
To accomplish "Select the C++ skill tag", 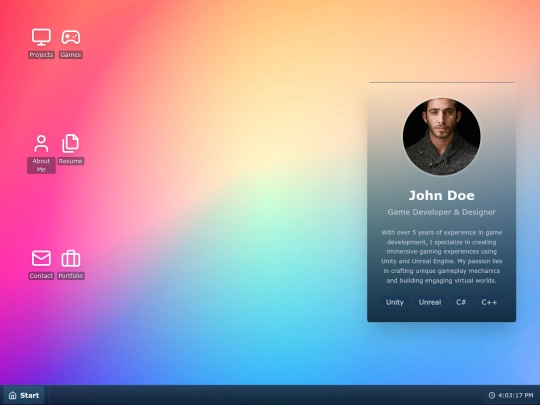I will pos(489,302).
